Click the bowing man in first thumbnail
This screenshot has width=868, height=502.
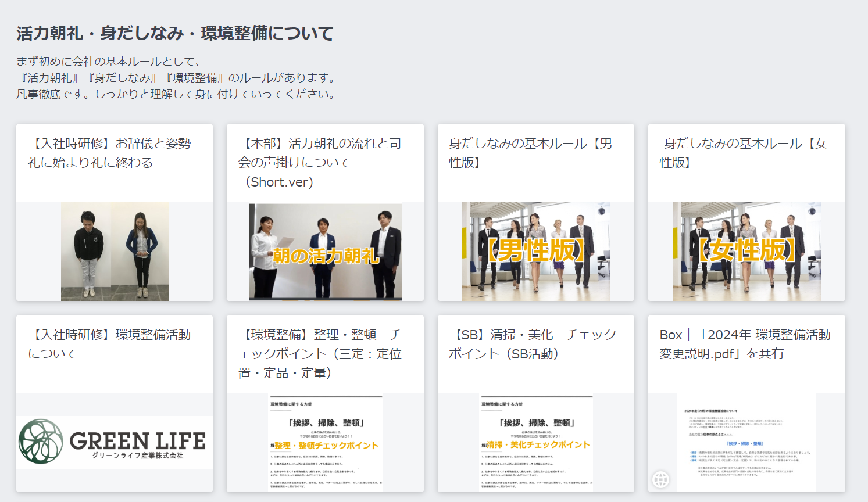click(87, 251)
